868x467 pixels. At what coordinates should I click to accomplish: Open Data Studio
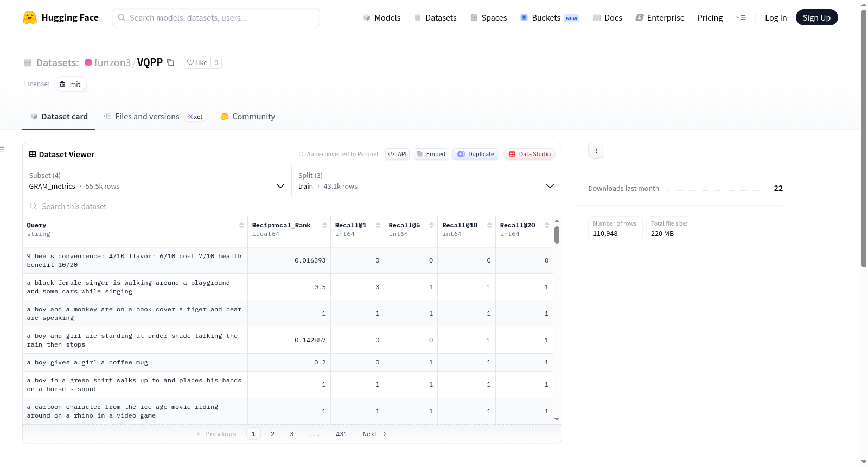pos(529,154)
